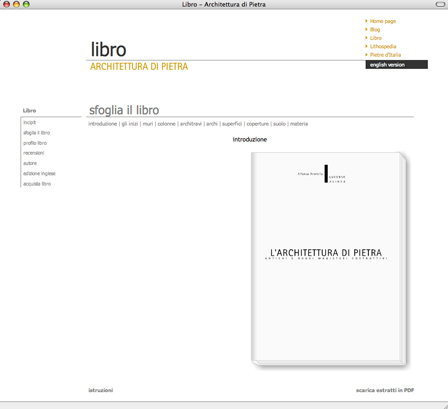Click the window toolbar toggle pill
This screenshot has height=409, width=448.
[440, 4]
